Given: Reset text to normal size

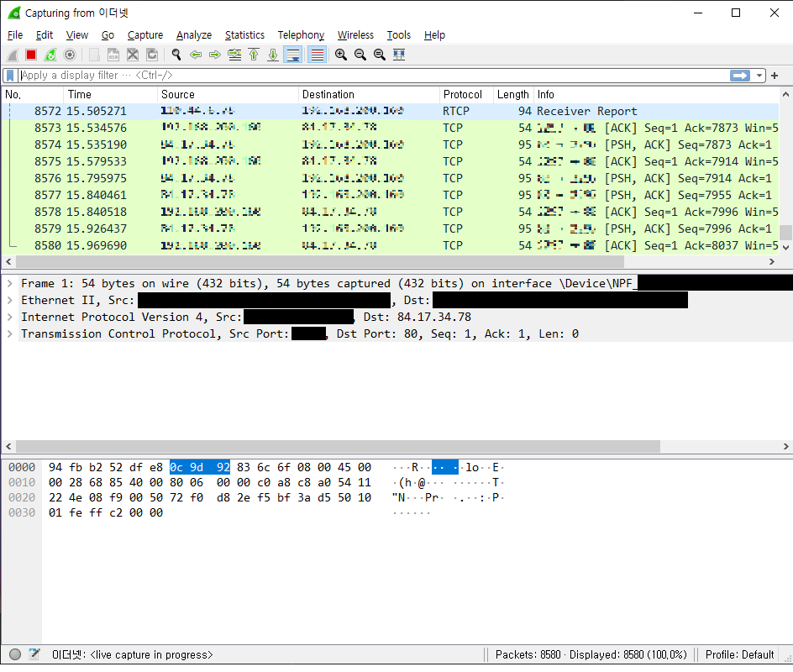Looking at the screenshot, I should tap(380, 55).
